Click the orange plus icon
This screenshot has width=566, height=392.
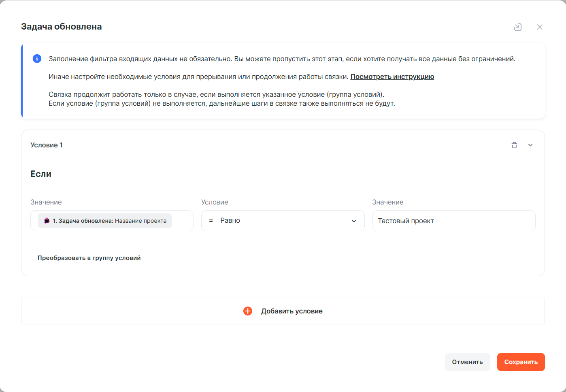click(x=248, y=311)
